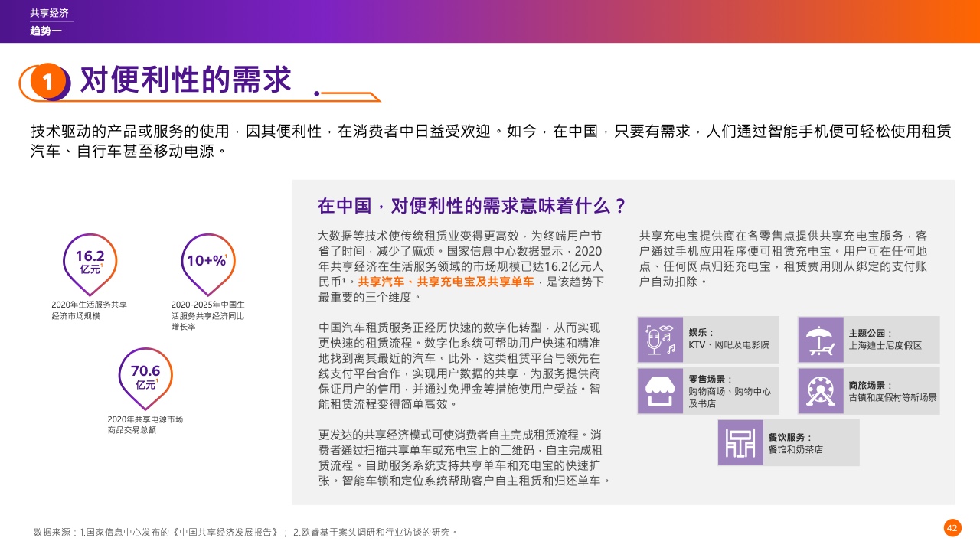Image resolution: width=980 pixels, height=551 pixels.
Task: Click the Ferris wheel business travel icon
Action: (820, 390)
